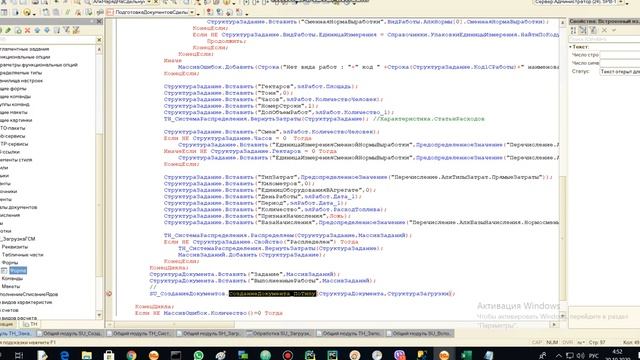Screen dimensions: 640x360
Task: Select HTTP-сервисы in configuration tree
Action: point(14,144)
